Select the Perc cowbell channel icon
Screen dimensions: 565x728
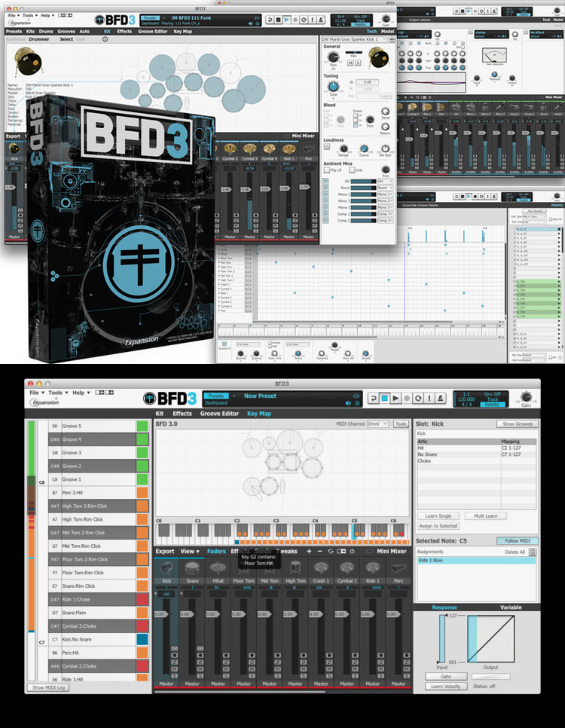click(399, 568)
